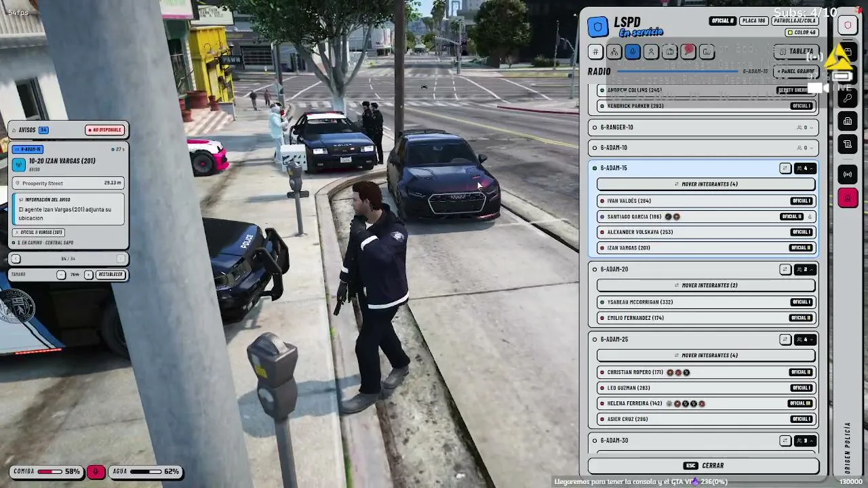Select the radio microphone tab icon
The width and height of the screenshot is (868, 488).
coord(633,52)
